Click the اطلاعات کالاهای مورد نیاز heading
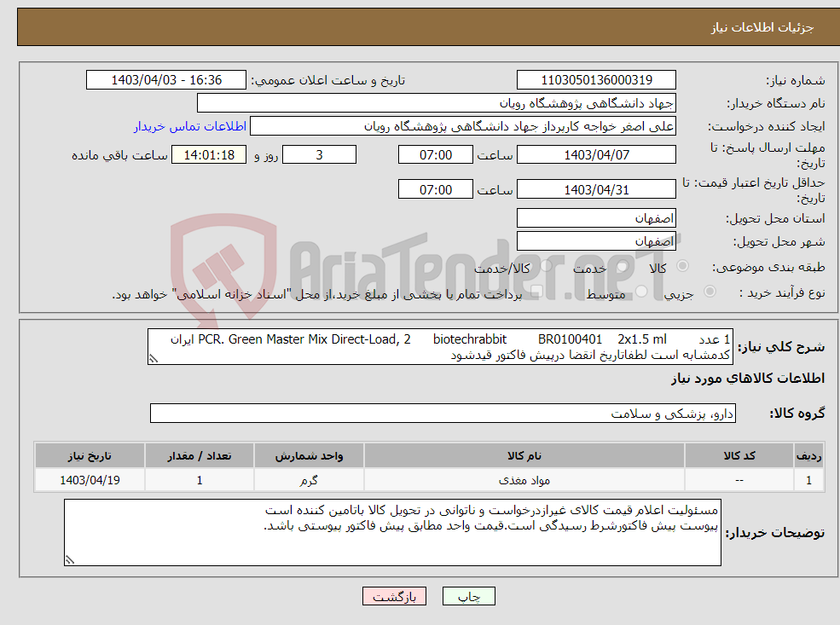Viewport: 840px width, 625px height. 748,379
